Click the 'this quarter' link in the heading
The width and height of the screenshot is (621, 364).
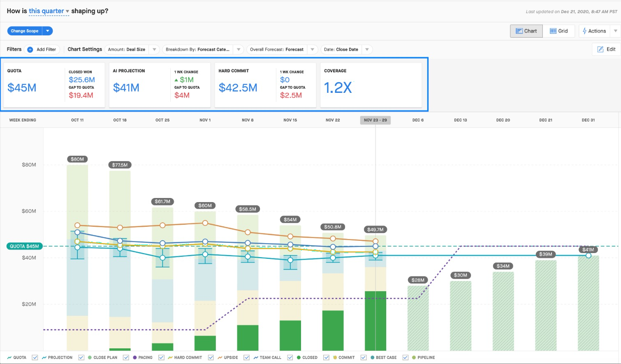[46, 11]
